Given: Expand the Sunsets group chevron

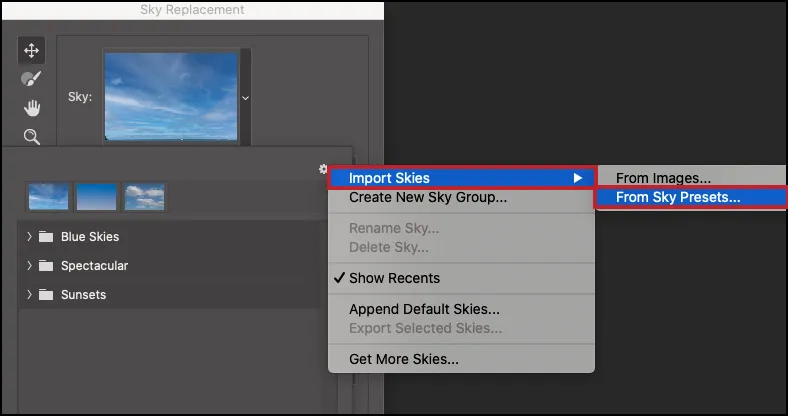Looking at the screenshot, I should click(29, 295).
